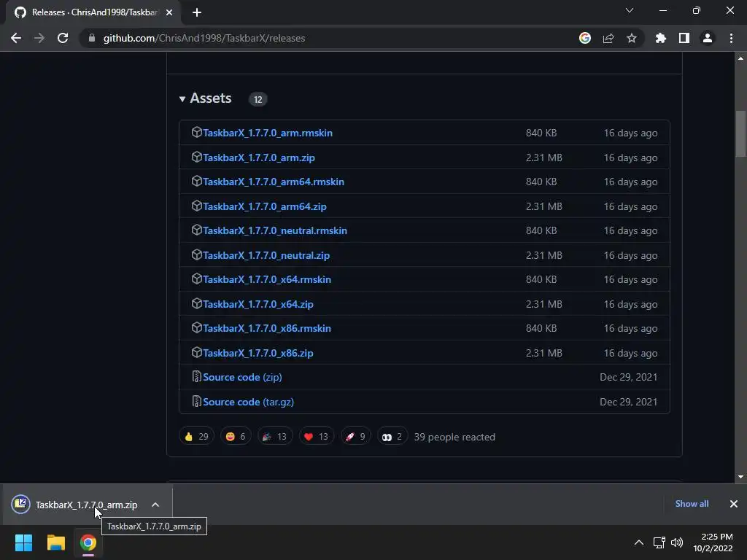Click package icon beside arm.rmskin asset

pos(197,133)
